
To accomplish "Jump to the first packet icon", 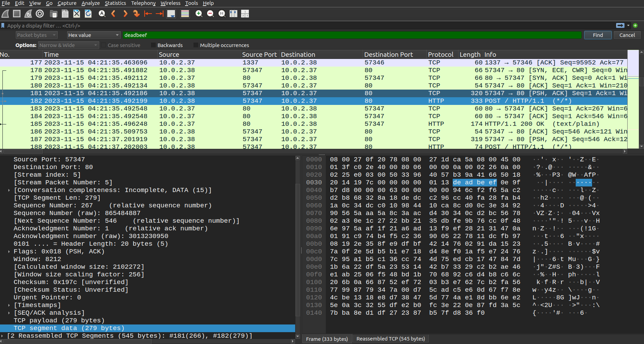I will (148, 14).
